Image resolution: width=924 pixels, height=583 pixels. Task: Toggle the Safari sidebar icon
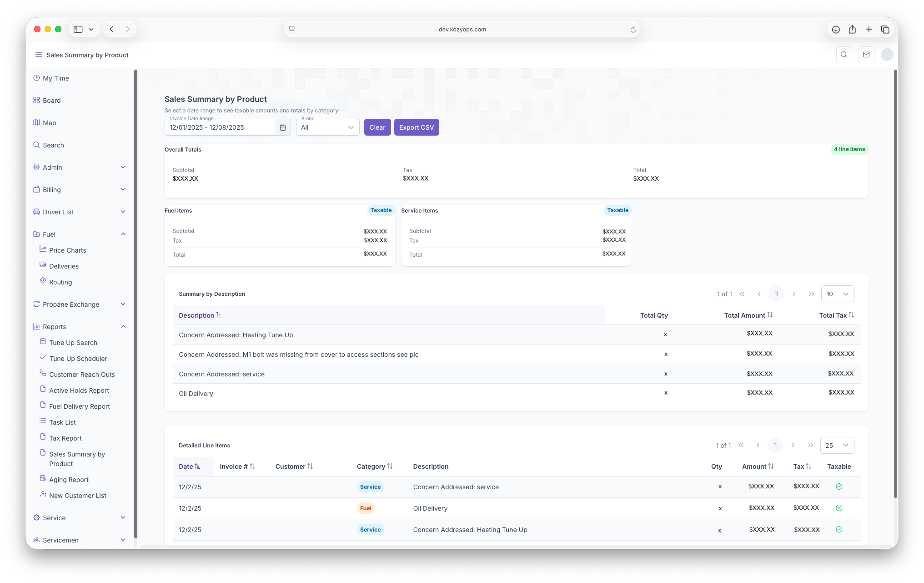point(78,29)
